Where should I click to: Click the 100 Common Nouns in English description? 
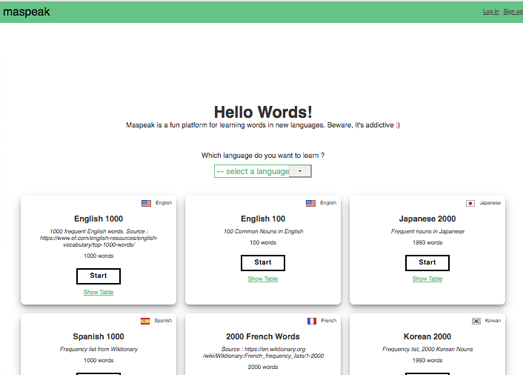[263, 232]
